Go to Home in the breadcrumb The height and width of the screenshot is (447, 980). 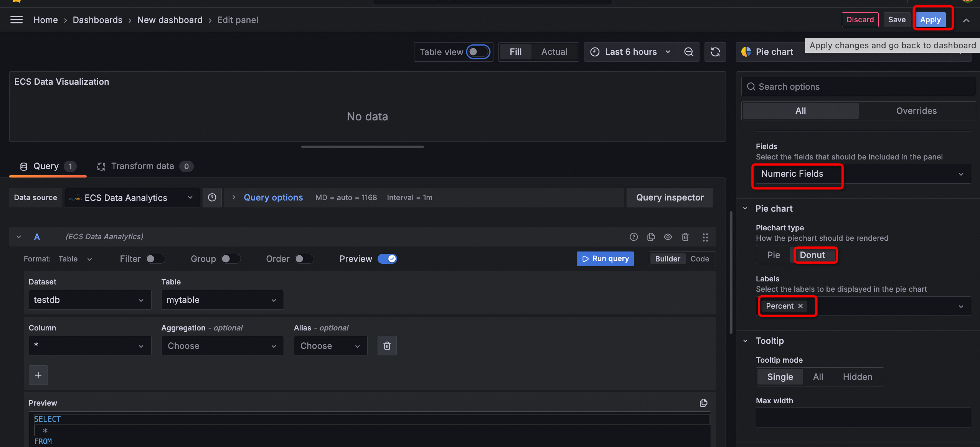tap(46, 20)
